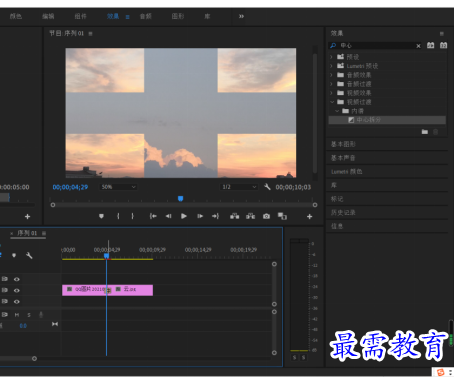Screen dimensions: 454x377
Task: Show more workspaces with the » chevron
Action: point(241,16)
